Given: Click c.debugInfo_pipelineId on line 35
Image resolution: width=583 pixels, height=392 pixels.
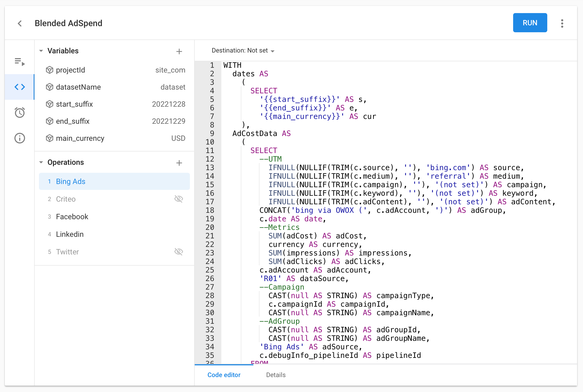Looking at the screenshot, I should (309, 355).
